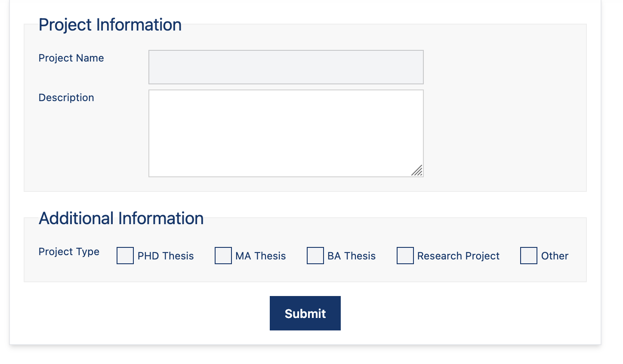Screen dimensions: 623x364
Task: Click the Project Type label
Action: pos(69,252)
